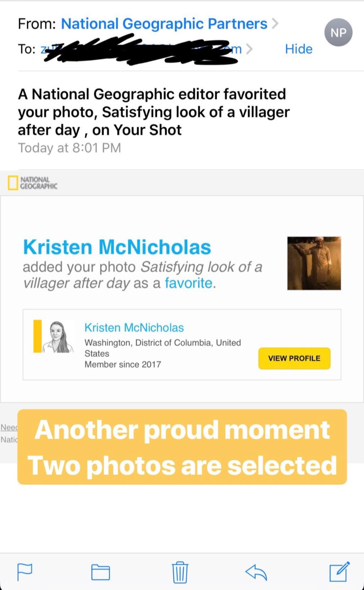Open the large Kristen McNicholas heading link

pos(117,247)
